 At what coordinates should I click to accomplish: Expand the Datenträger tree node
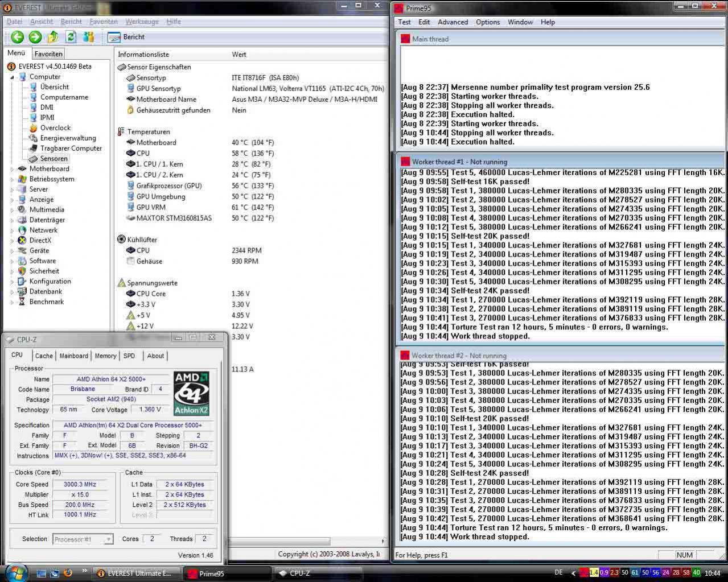[x=13, y=220]
